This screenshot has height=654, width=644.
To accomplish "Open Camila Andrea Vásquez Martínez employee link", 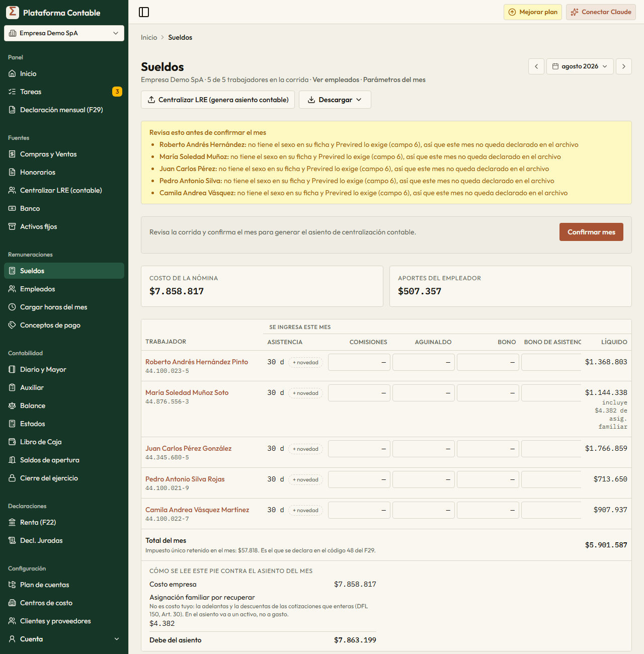I will [197, 510].
